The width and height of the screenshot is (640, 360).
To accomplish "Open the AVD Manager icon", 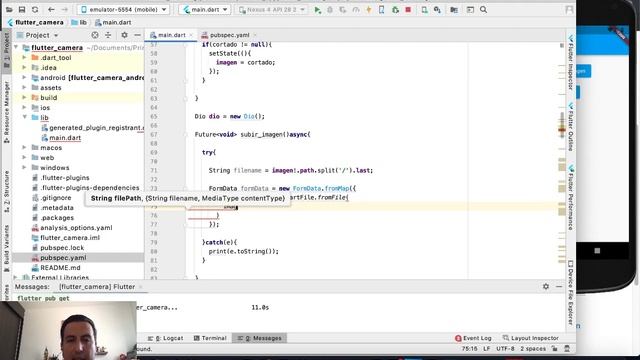I will (424, 9).
